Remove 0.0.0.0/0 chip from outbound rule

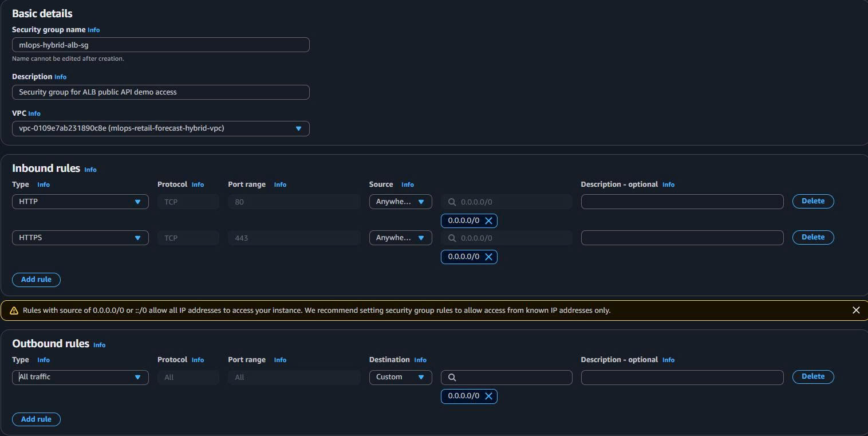[488, 396]
